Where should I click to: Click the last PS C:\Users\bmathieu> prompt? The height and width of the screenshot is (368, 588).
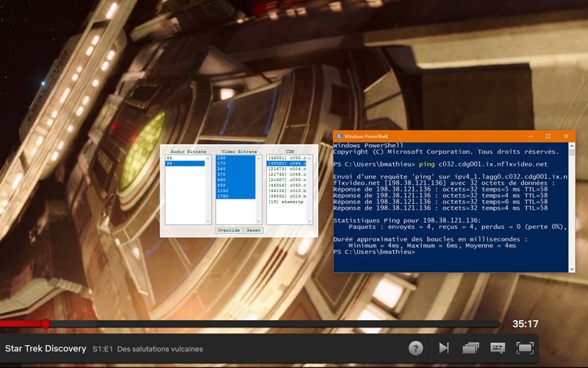click(374, 252)
